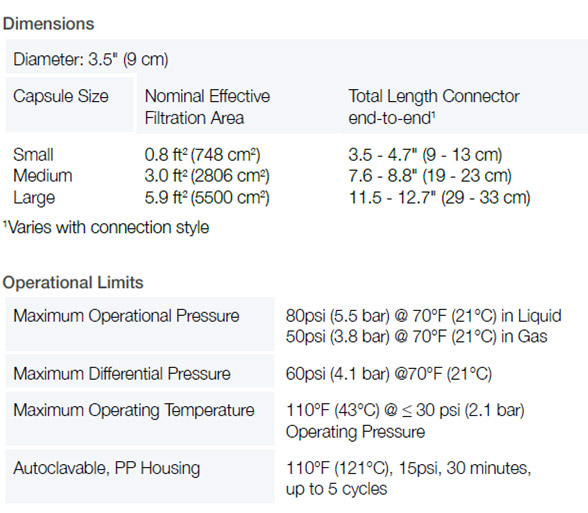588x513 pixels.
Task: Select the Small capsule size row label
Action: click(33, 154)
